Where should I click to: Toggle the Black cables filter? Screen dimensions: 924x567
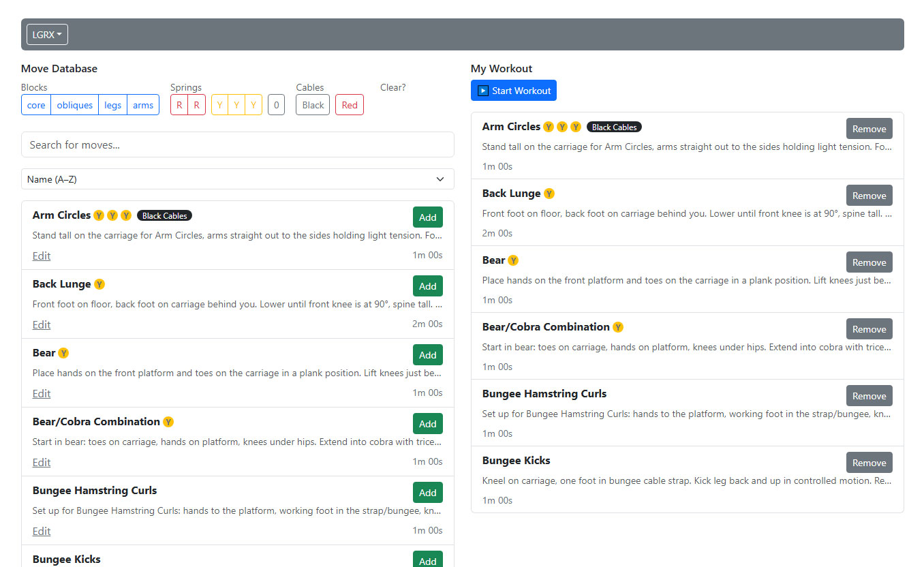(313, 105)
